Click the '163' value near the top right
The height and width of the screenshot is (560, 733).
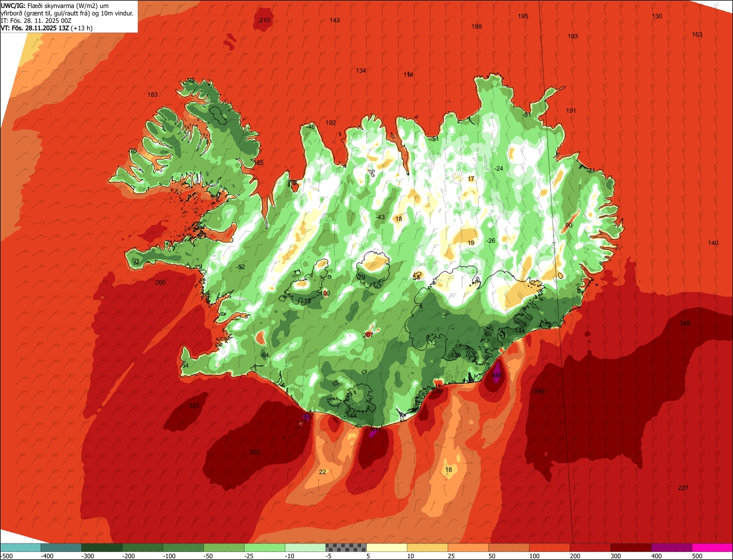click(x=697, y=35)
